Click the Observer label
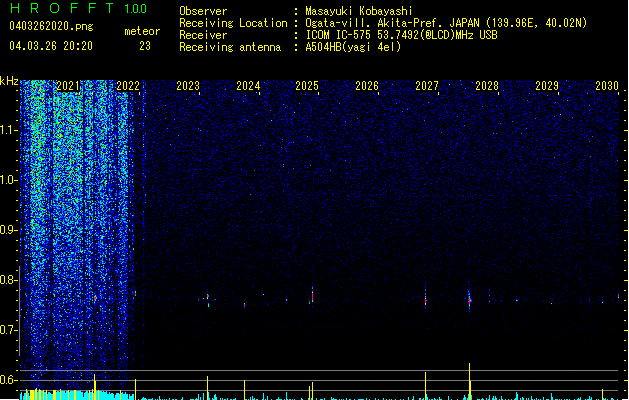Image resolution: width=629 pixels, height=400 pixels. coord(203,11)
